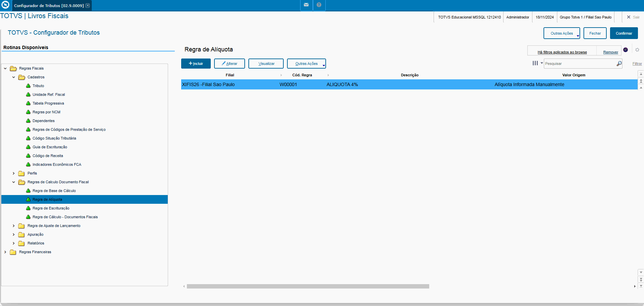Image resolution: width=644 pixels, height=306 pixels.
Task: Click the horizontal scrollbar thumb under the grid
Action: pyautogui.click(x=308, y=286)
